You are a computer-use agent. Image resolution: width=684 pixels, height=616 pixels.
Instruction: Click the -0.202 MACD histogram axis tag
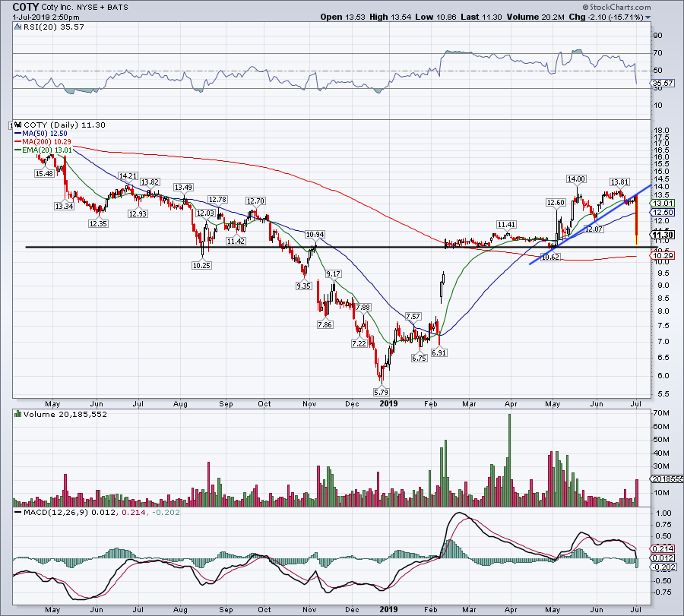point(663,567)
